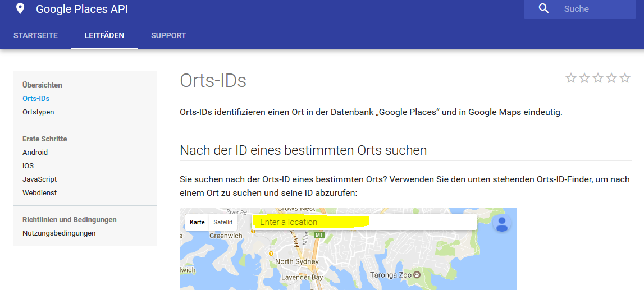Switch map to Karte view
The image size is (644, 290).
click(x=197, y=222)
